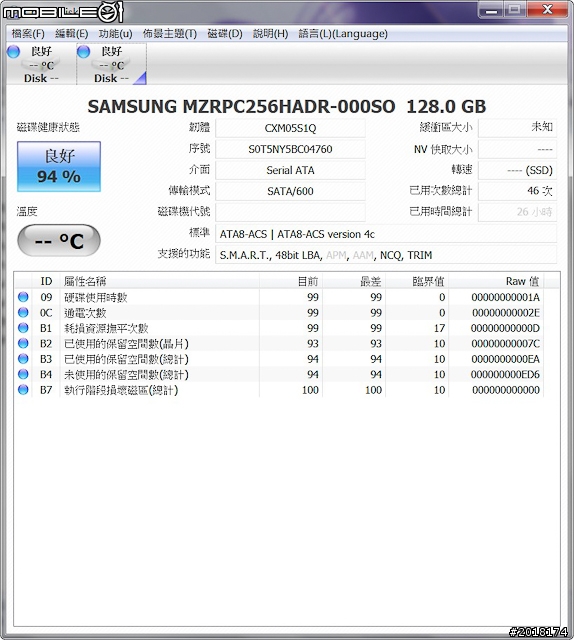The height and width of the screenshot is (640, 574).
Task: Click raw value 00000000000D
Action: [x=505, y=328]
